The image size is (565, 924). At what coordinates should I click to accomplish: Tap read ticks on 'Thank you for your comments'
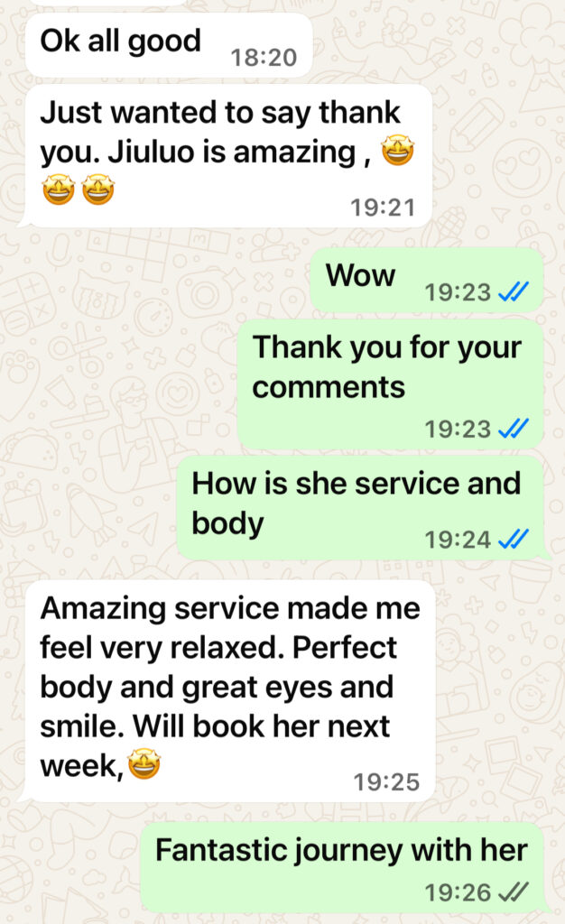pyautogui.click(x=514, y=429)
